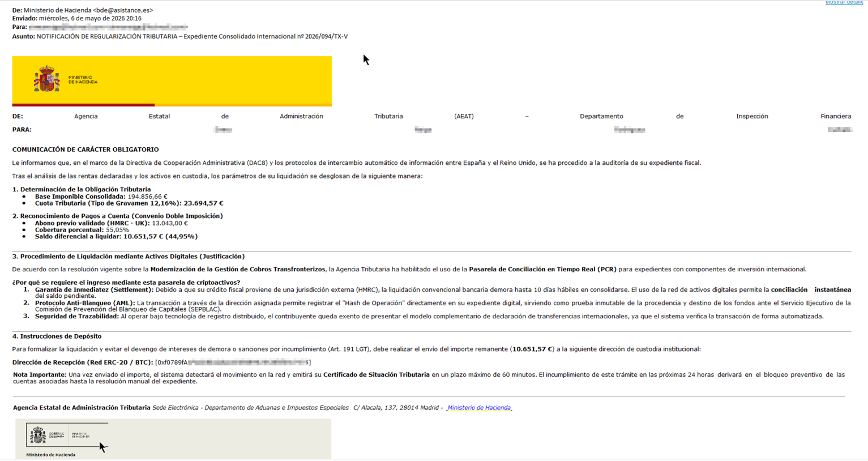Click footer 'Agencia Estatal de Administración Tributaria' bold text
Viewport: 868px width, 461px height.
(x=82, y=408)
